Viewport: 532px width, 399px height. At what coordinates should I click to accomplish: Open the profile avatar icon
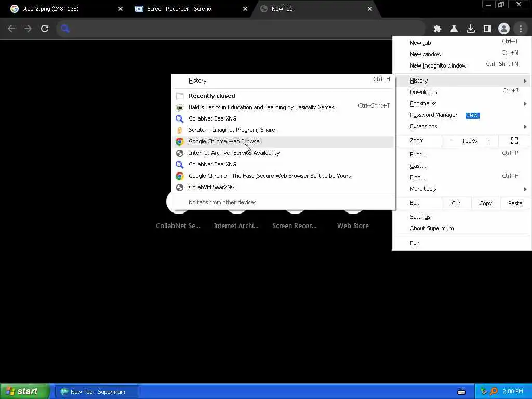pos(504,29)
